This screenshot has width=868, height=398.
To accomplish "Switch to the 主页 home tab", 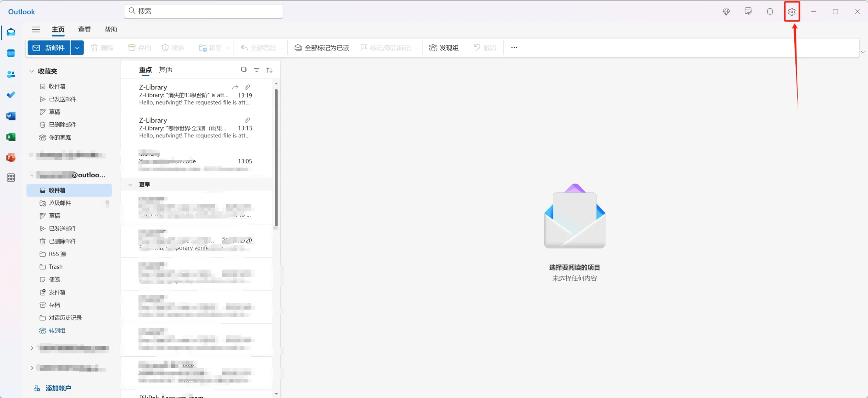I will [x=58, y=29].
